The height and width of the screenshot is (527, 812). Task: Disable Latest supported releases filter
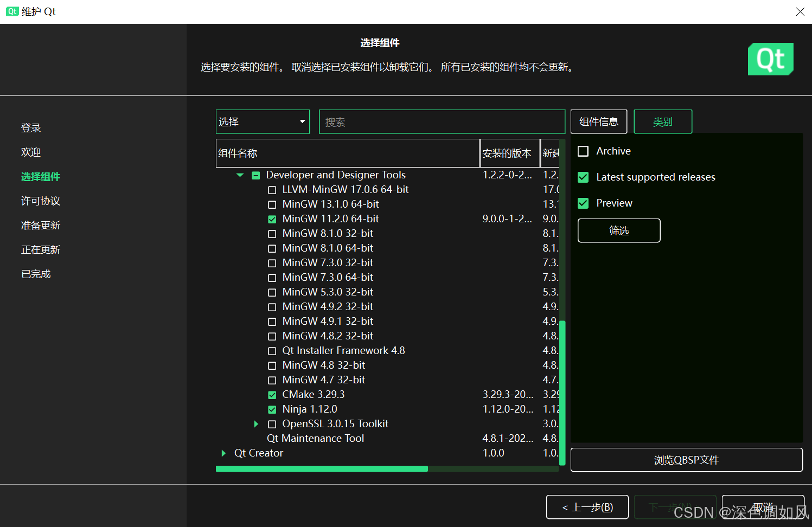[583, 177]
